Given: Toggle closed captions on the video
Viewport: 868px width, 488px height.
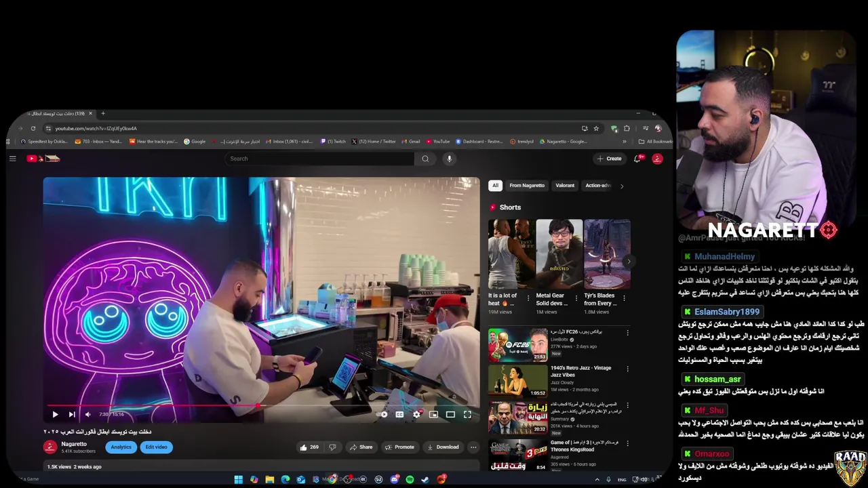Looking at the screenshot, I should pos(399,414).
